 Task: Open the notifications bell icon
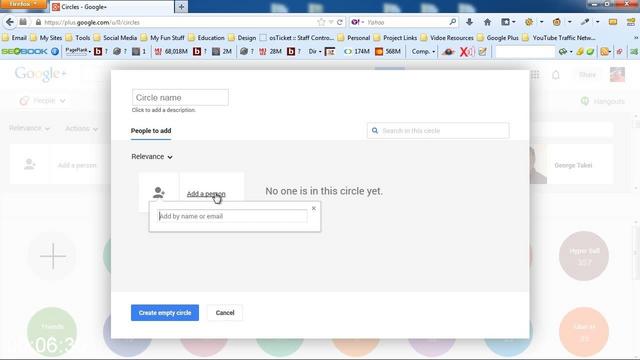pos(556,75)
